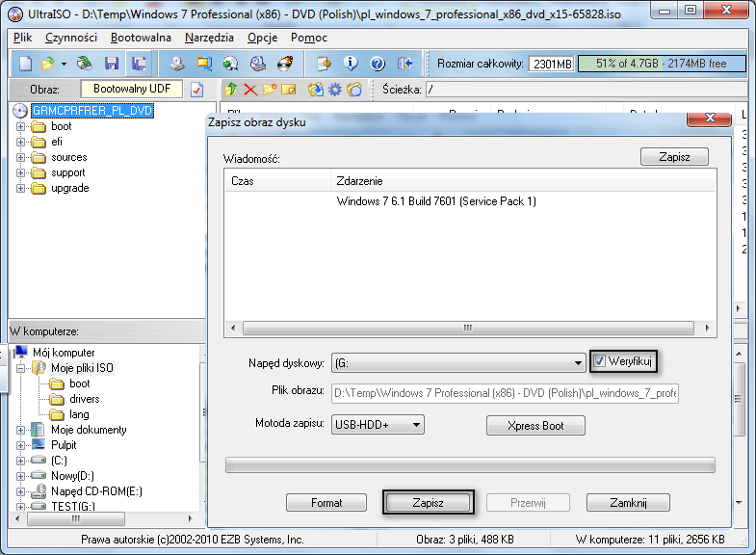Click the Rename folder icon
Image resolution: width=756 pixels, height=555 pixels.
click(x=288, y=90)
